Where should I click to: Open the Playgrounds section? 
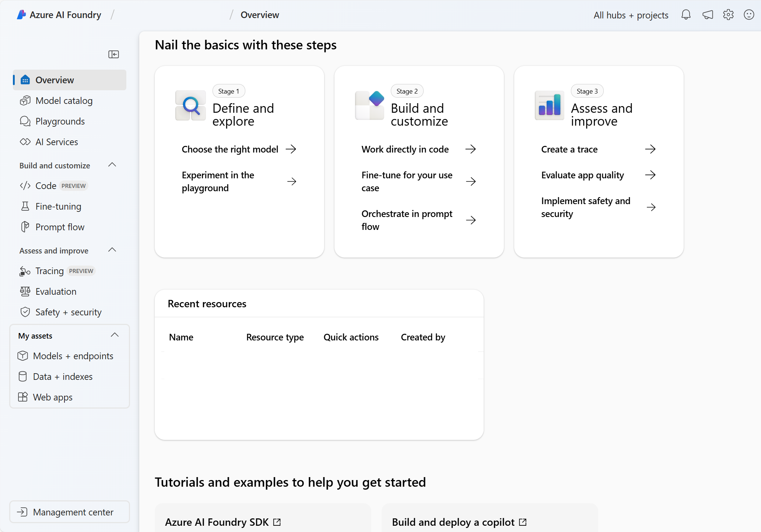point(60,121)
